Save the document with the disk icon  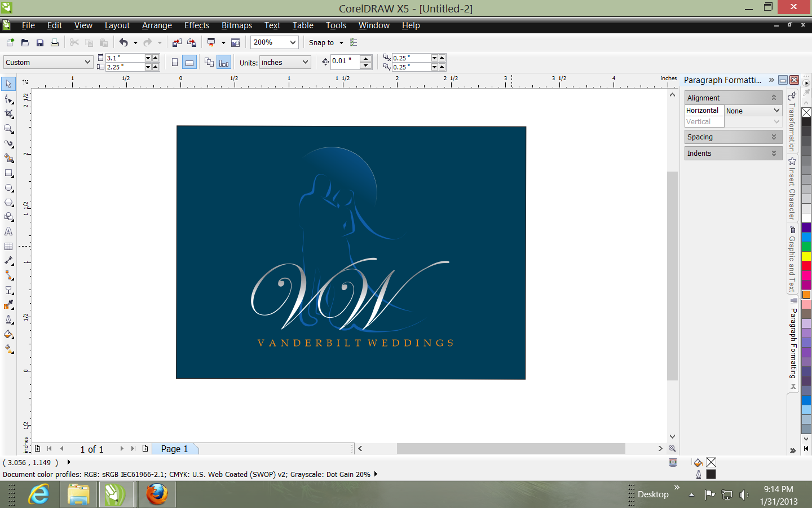[40, 43]
